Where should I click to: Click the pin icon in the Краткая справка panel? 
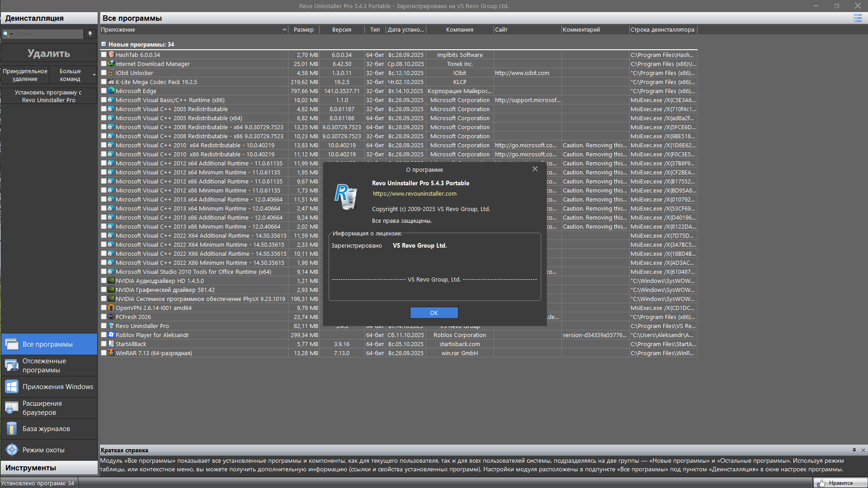[854, 450]
